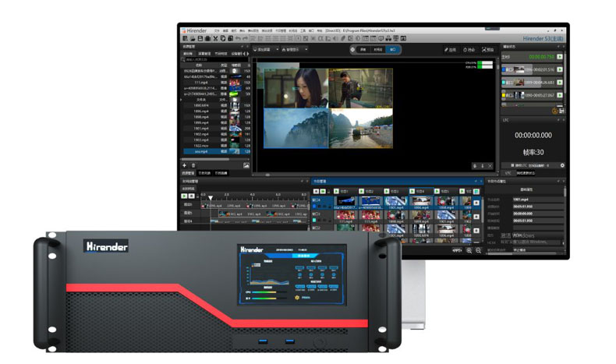Screen dimensions: 616x364
Task: Select 111.mp4 in the resource list
Action: 217,83
